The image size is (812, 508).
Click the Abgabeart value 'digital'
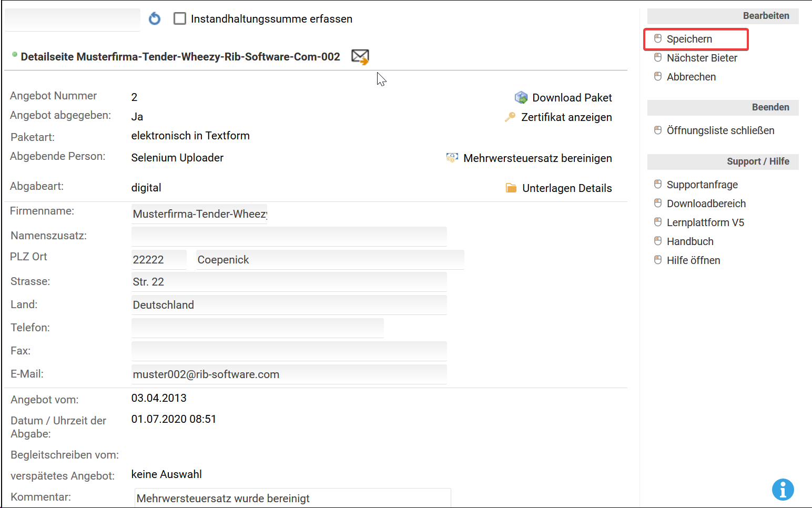pos(146,188)
